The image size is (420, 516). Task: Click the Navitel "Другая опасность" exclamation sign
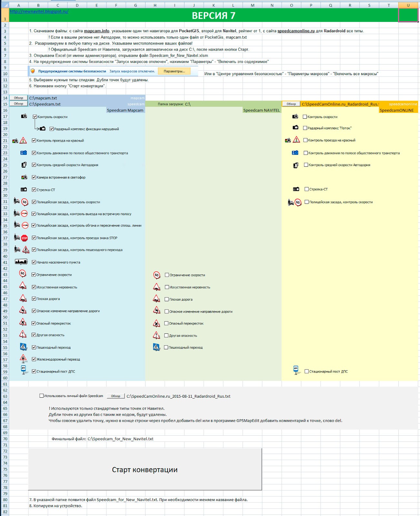(156, 335)
